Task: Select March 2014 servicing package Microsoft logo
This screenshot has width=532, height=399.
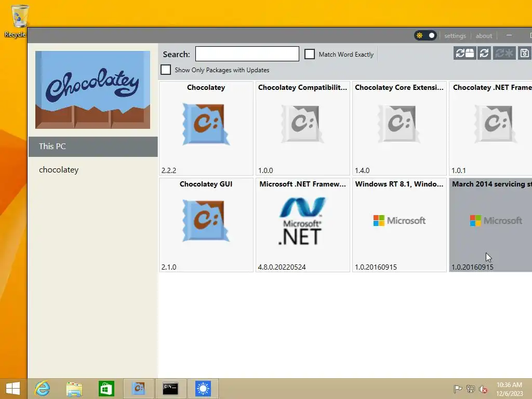Action: tap(496, 220)
